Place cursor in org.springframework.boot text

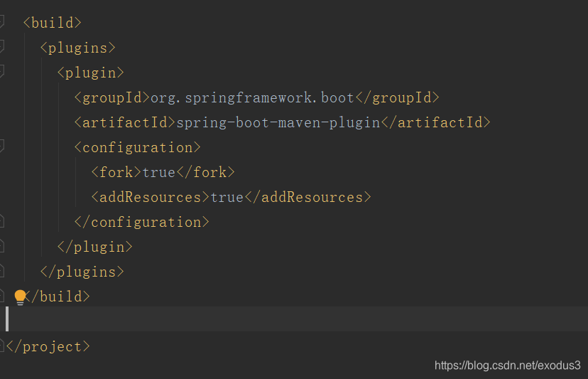(252, 98)
